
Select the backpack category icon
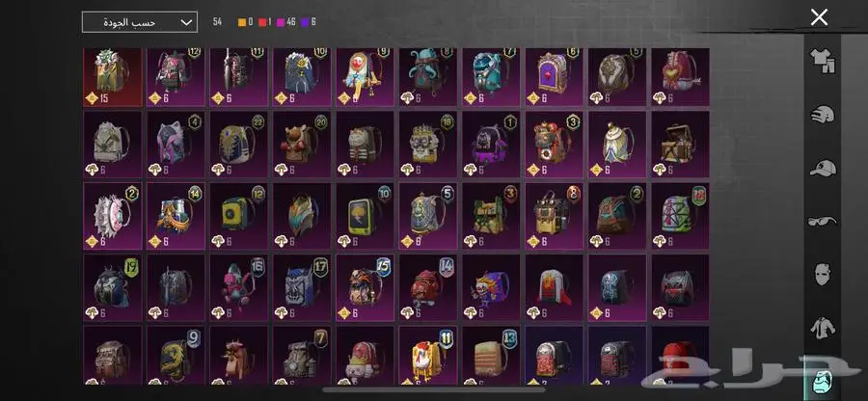click(x=821, y=382)
